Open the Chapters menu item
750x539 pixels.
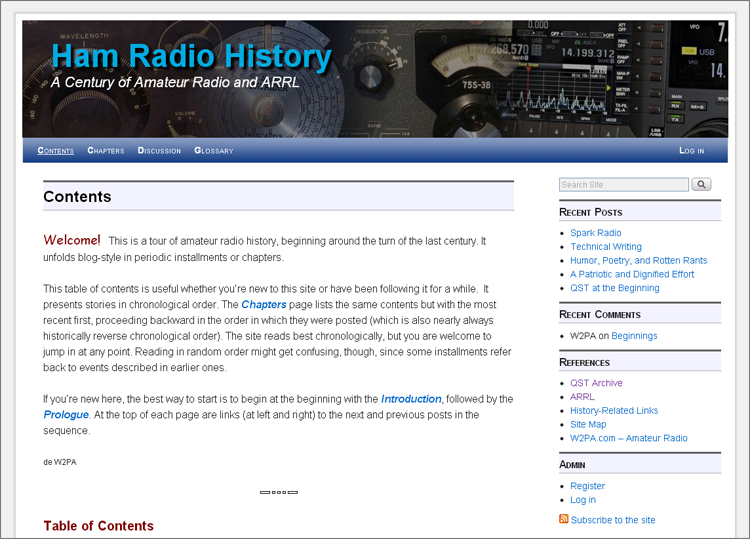point(106,151)
